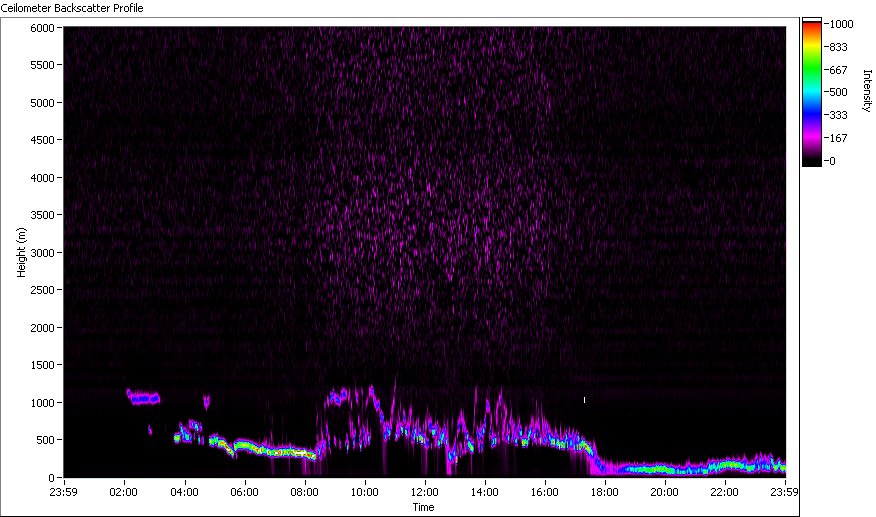Click the 2000 height tick label
The image size is (876, 517).
click(x=42, y=328)
